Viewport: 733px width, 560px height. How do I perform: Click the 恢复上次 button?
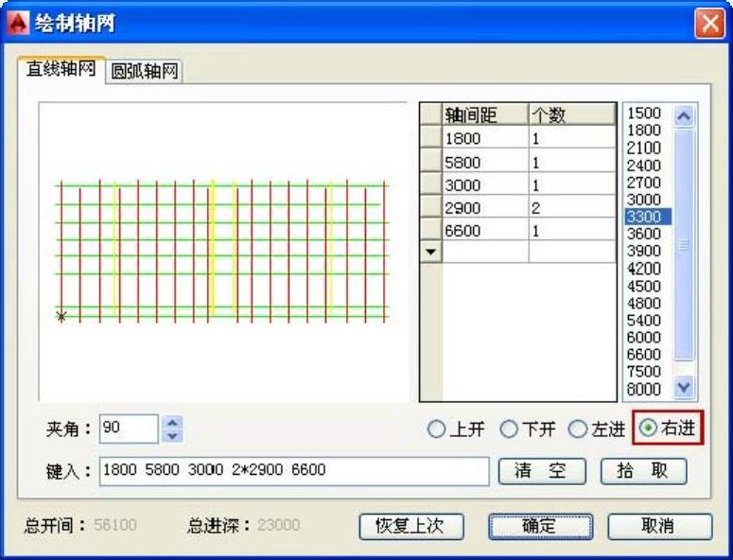[411, 526]
